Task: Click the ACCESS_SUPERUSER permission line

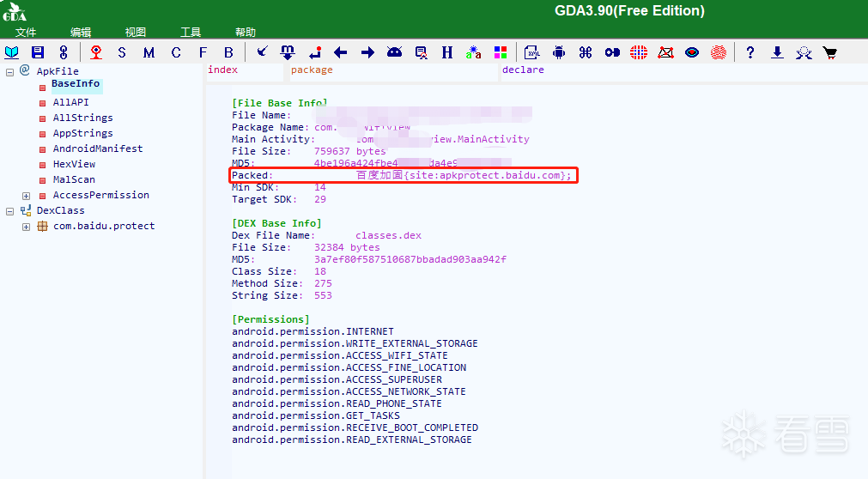Action: [x=337, y=380]
